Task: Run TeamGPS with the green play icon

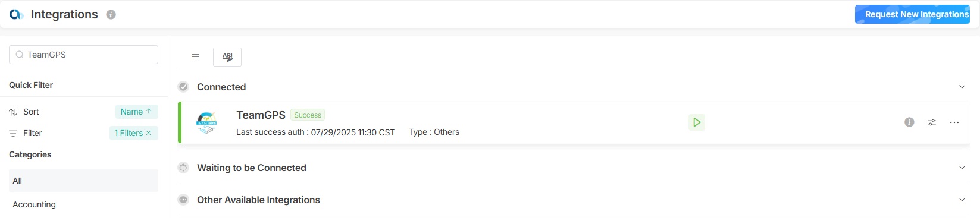Action: [x=697, y=122]
